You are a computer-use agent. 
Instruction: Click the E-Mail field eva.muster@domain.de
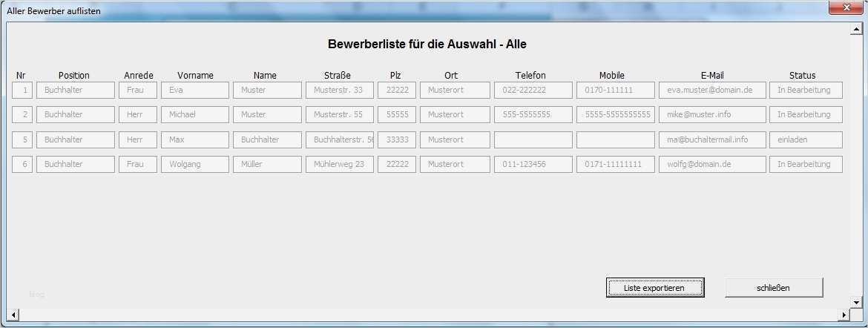click(712, 90)
